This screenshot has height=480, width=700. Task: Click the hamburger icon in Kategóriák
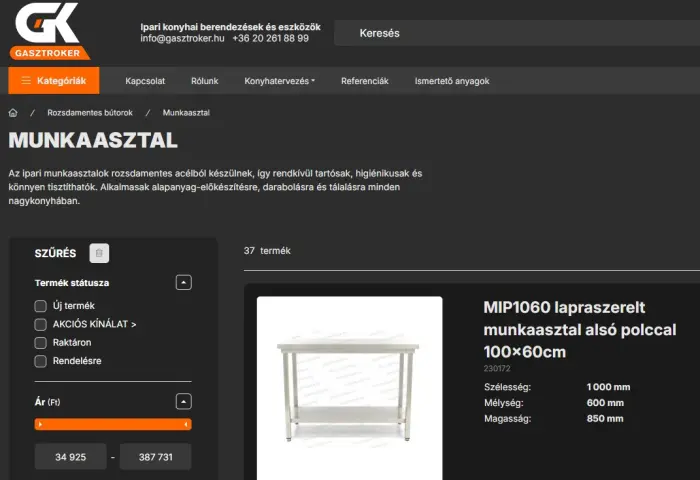pos(26,80)
